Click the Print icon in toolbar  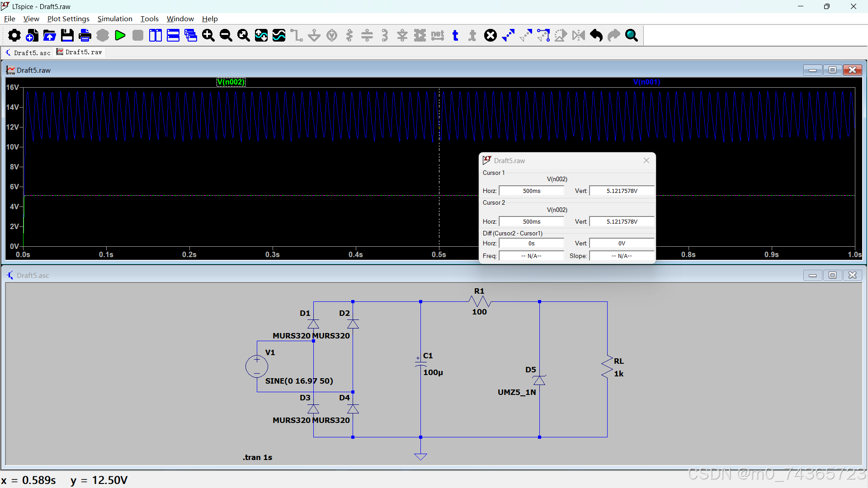pyautogui.click(x=85, y=35)
